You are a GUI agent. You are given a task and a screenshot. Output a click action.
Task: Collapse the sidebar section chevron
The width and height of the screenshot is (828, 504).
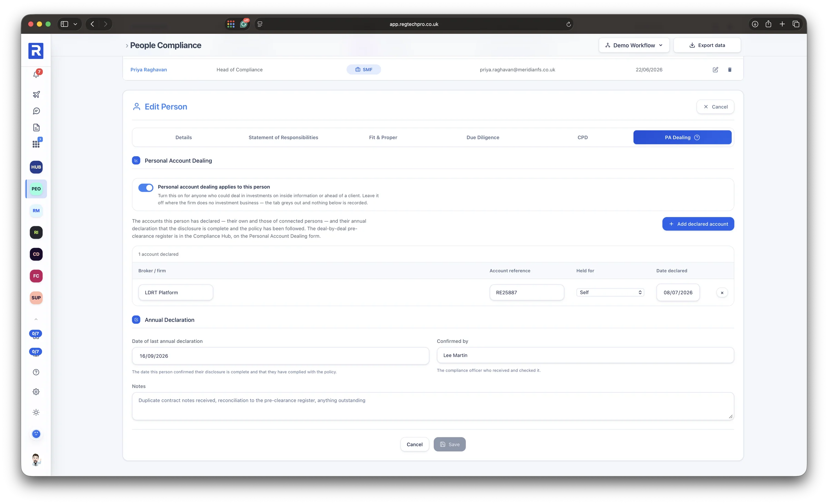(36, 319)
